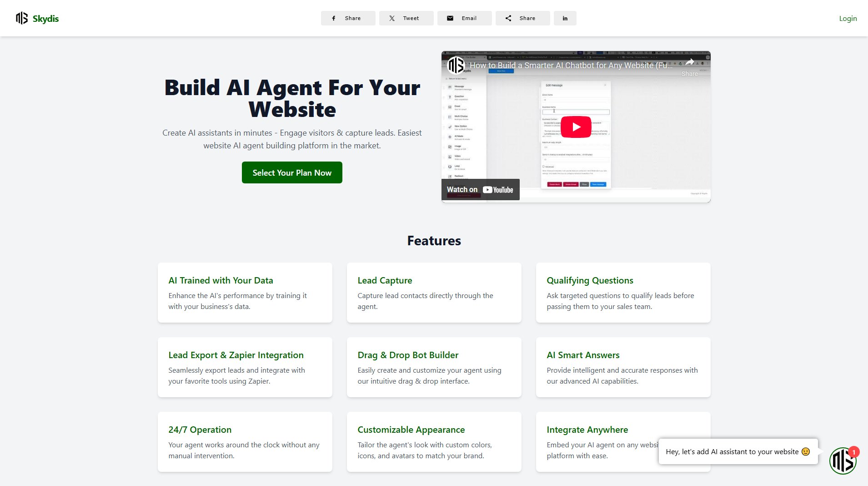
Task: Select the Customizable Appearance card
Action: 434,442
